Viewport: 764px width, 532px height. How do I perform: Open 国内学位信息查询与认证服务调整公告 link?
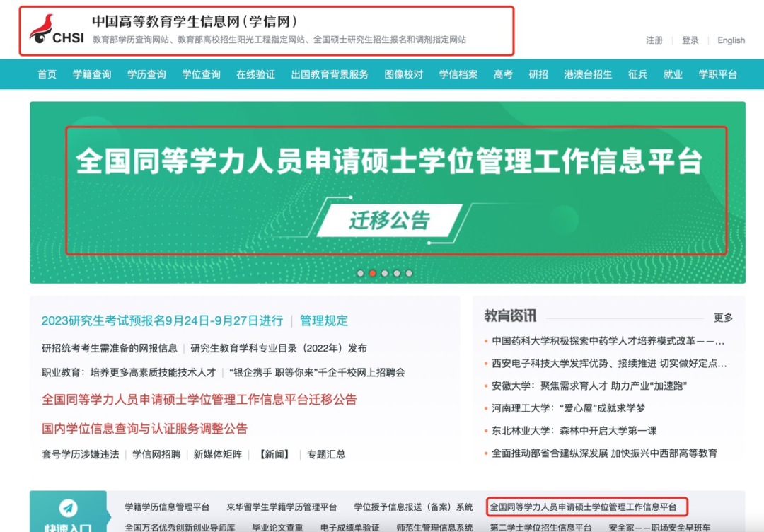[x=145, y=429]
